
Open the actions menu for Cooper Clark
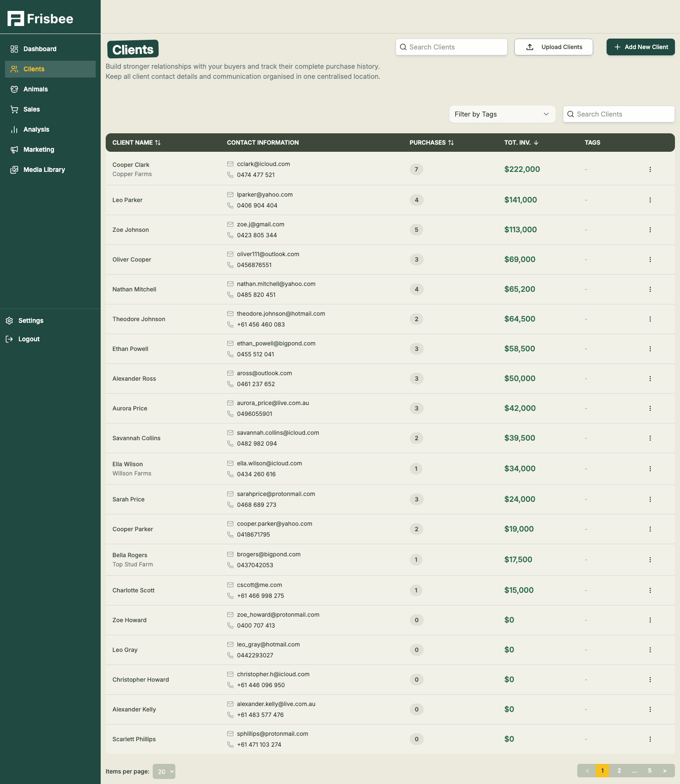tap(650, 169)
